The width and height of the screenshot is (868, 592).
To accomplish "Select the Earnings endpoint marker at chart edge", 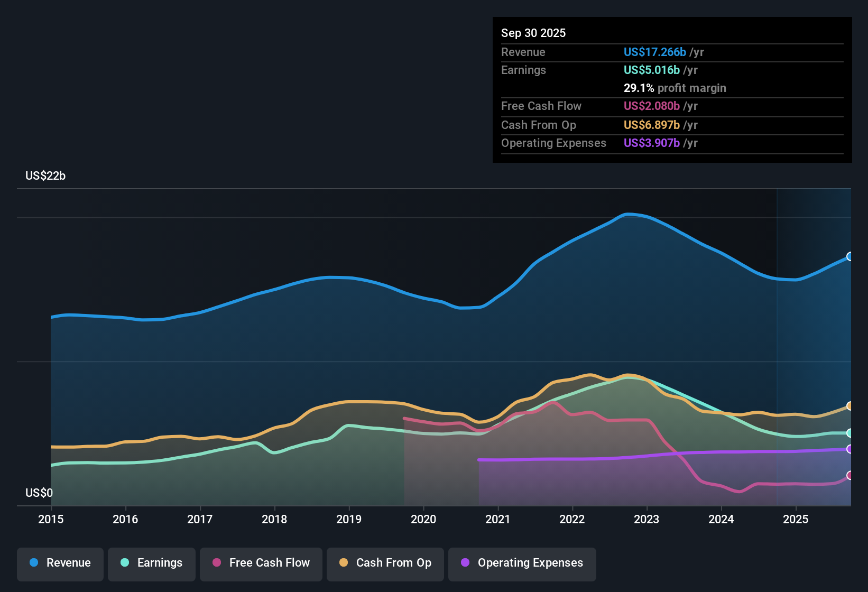I will point(849,432).
